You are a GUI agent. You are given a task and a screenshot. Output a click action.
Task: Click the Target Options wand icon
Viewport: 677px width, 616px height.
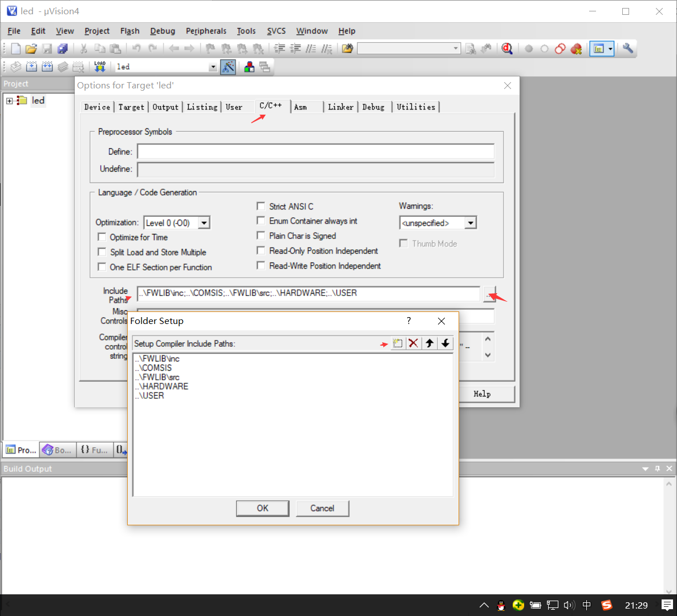[228, 67]
